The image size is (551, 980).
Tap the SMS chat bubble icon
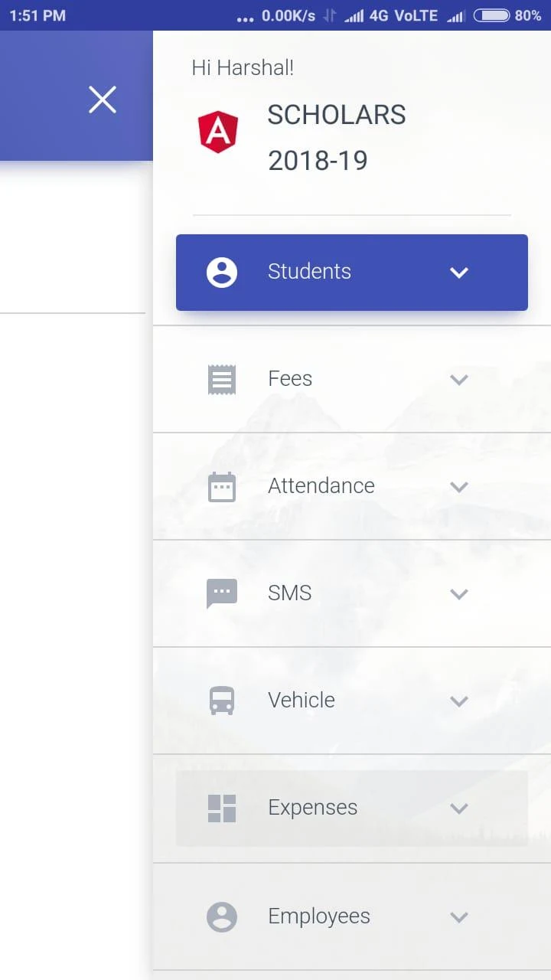pos(222,594)
